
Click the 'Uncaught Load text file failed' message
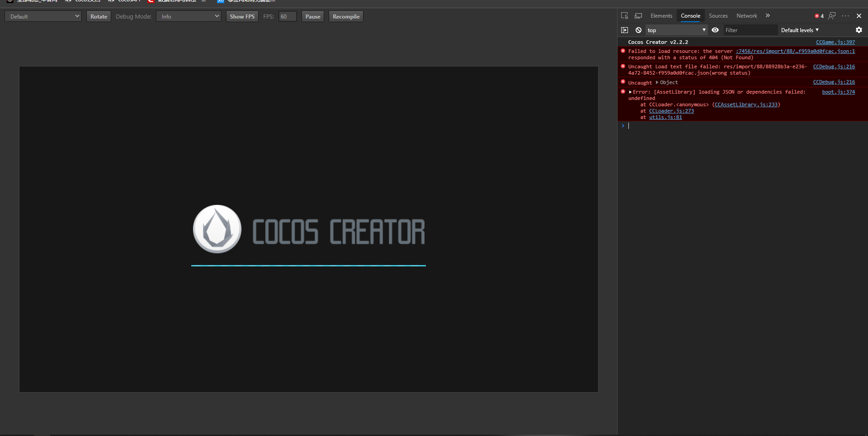tap(717, 70)
